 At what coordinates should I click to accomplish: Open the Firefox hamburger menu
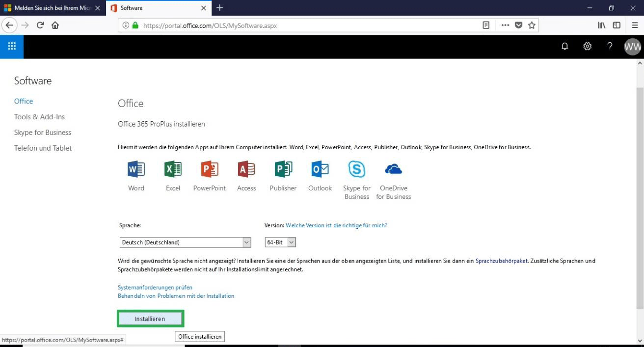click(x=635, y=25)
